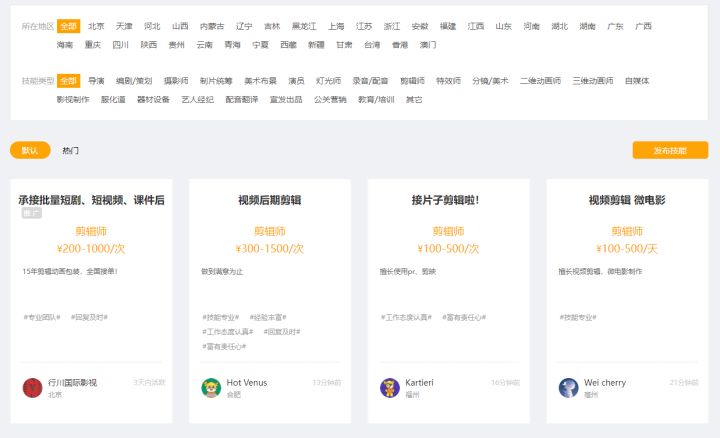Filter region by 四川
Image resolution: width=720 pixels, height=438 pixels.
(x=121, y=45)
